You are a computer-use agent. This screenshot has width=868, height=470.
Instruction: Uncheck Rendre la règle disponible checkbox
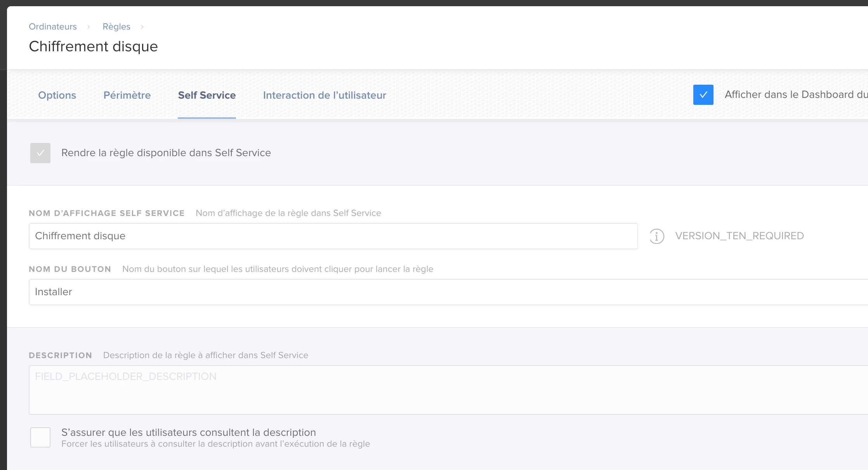pyautogui.click(x=40, y=153)
